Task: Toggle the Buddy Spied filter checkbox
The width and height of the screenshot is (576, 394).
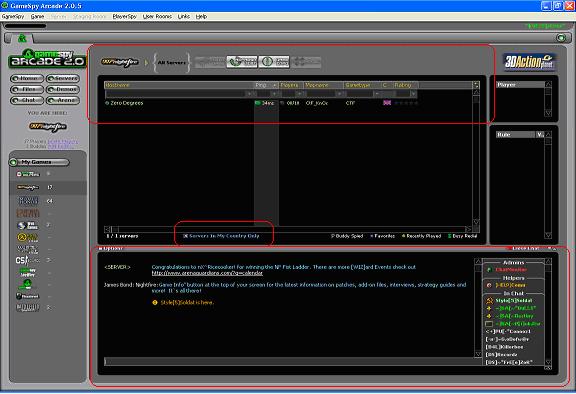Action: point(333,236)
